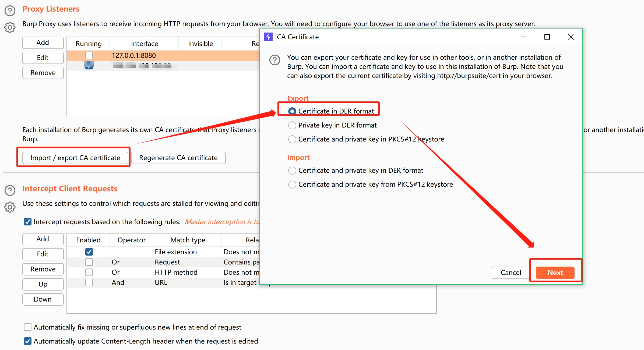This screenshot has height=350, width=644.
Task: Click help icon in CA Certificate dialog
Action: point(275,60)
